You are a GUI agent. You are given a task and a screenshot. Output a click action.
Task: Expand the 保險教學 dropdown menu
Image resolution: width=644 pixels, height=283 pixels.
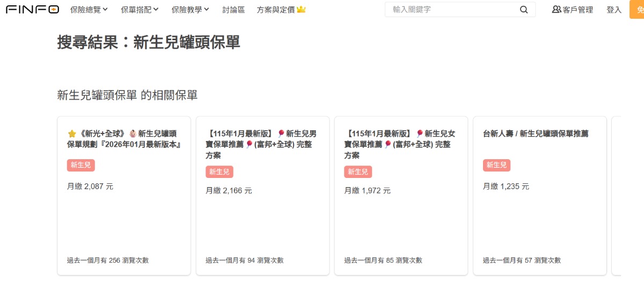pyautogui.click(x=190, y=10)
